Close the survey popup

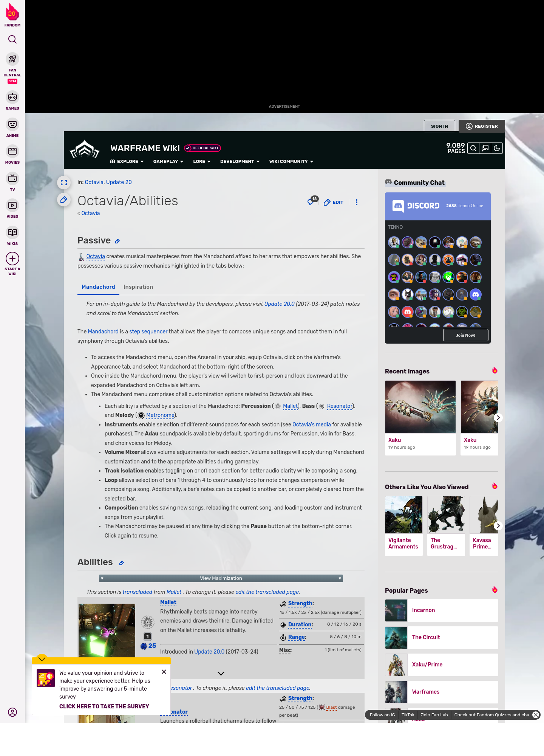tap(164, 672)
